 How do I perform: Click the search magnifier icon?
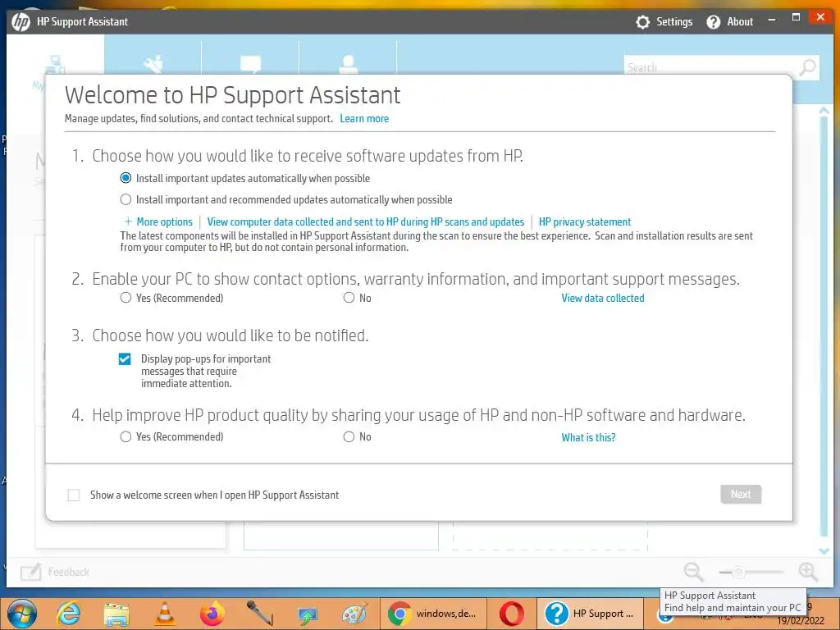(807, 67)
